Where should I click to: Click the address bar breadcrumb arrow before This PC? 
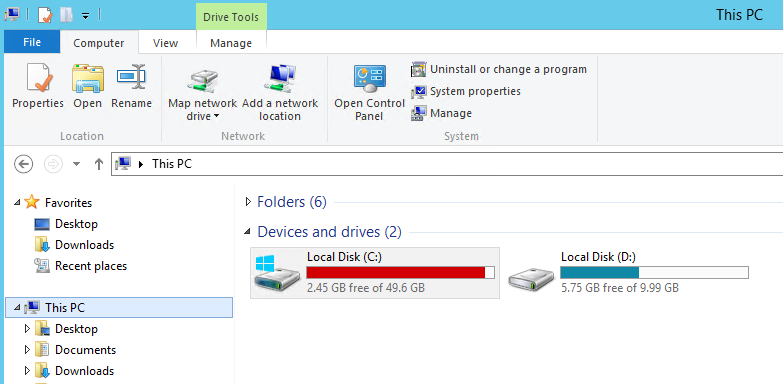click(140, 164)
